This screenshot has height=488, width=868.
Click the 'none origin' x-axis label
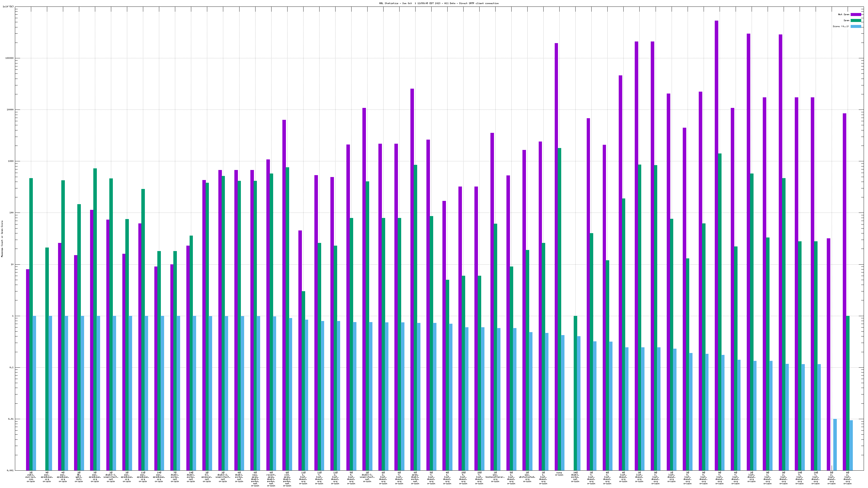(559, 474)
